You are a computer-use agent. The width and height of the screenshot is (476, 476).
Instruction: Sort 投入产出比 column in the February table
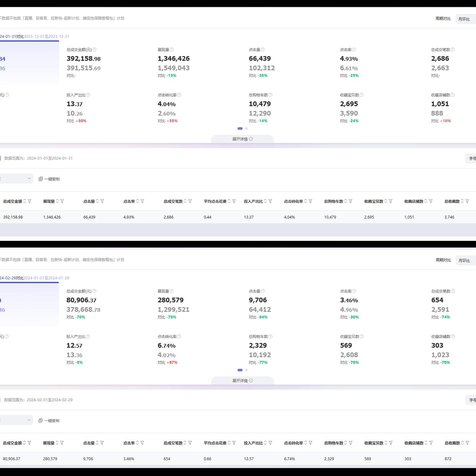(x=265, y=443)
